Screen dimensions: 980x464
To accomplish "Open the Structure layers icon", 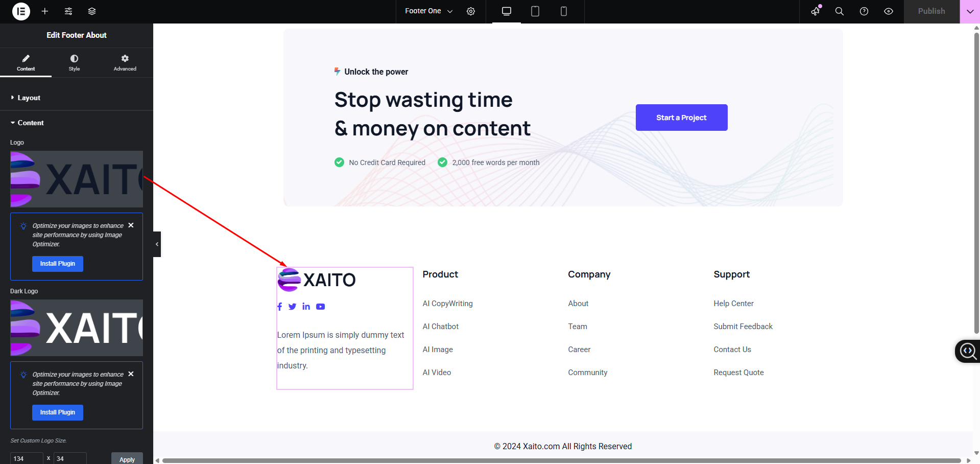I will [92, 11].
